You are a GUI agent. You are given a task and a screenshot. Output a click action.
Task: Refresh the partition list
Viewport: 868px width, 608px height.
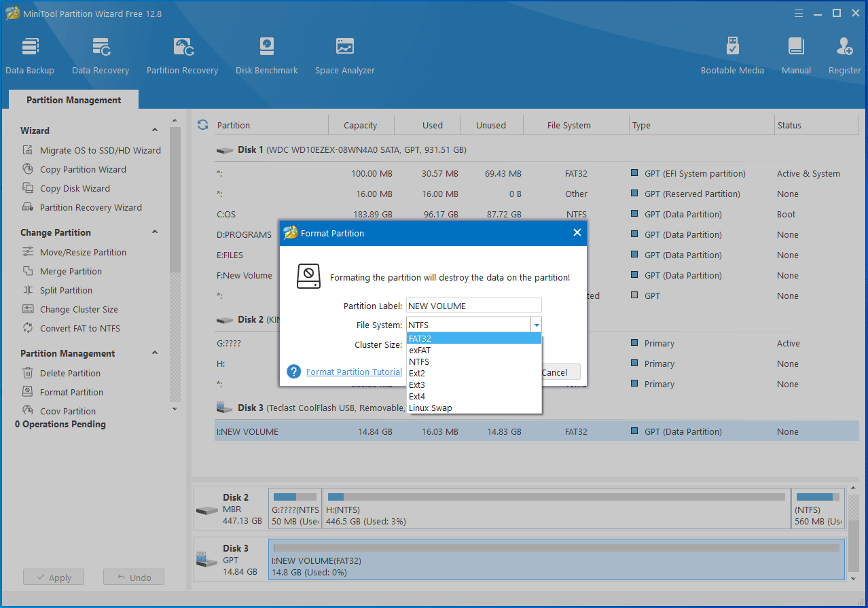tap(202, 125)
